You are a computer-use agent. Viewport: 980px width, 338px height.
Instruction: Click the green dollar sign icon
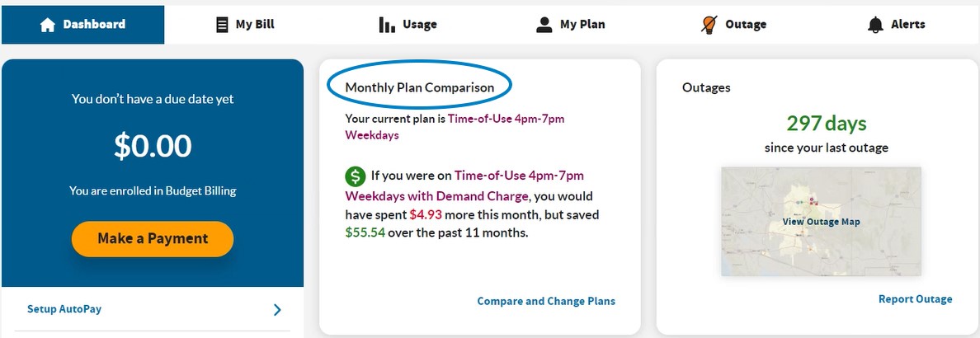click(355, 176)
